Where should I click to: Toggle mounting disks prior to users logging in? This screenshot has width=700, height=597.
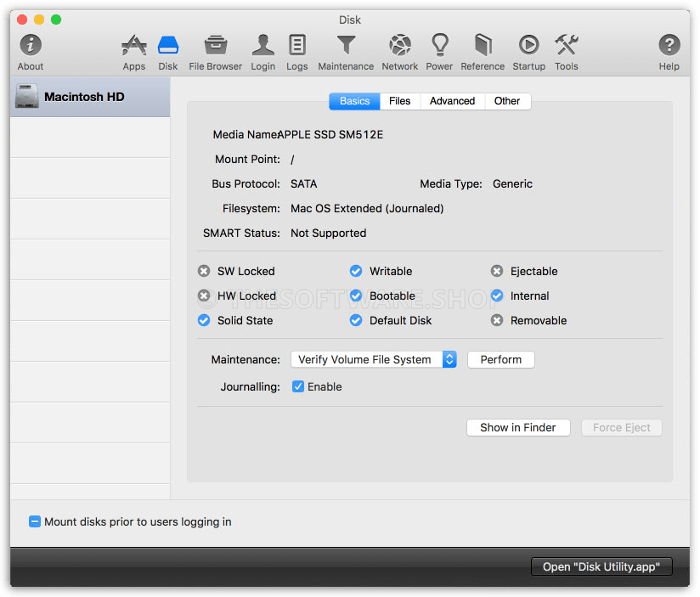[34, 521]
